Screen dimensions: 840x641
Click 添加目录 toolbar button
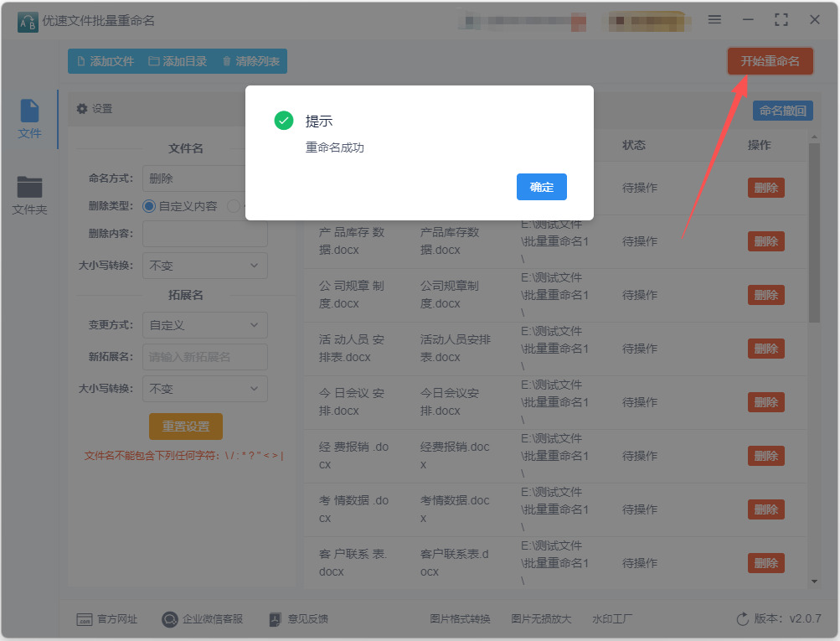pos(178,61)
